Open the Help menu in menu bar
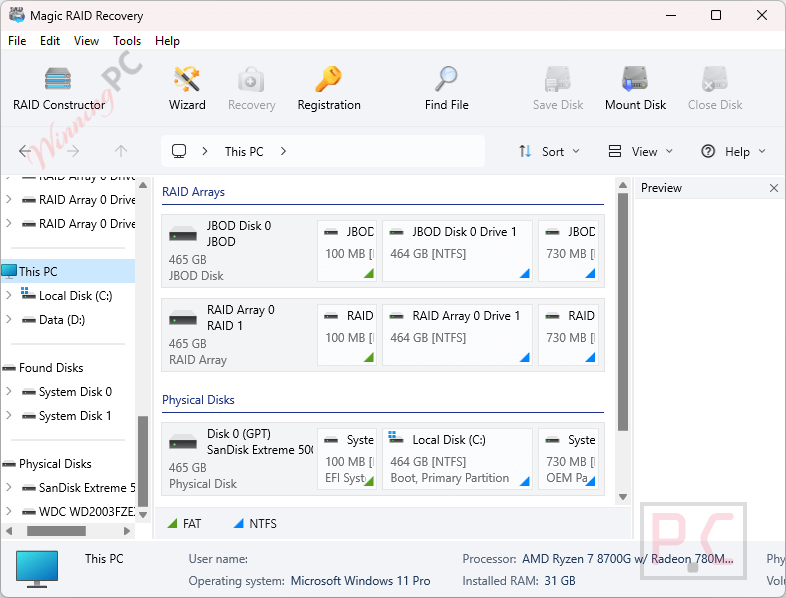The height and width of the screenshot is (598, 786). click(167, 41)
